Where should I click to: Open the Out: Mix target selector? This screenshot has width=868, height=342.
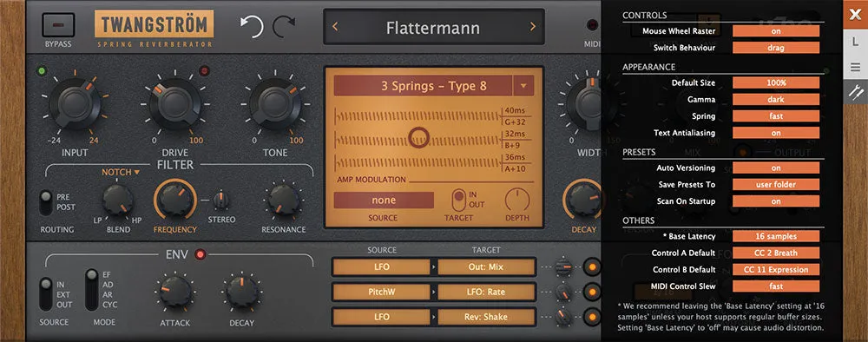486,266
